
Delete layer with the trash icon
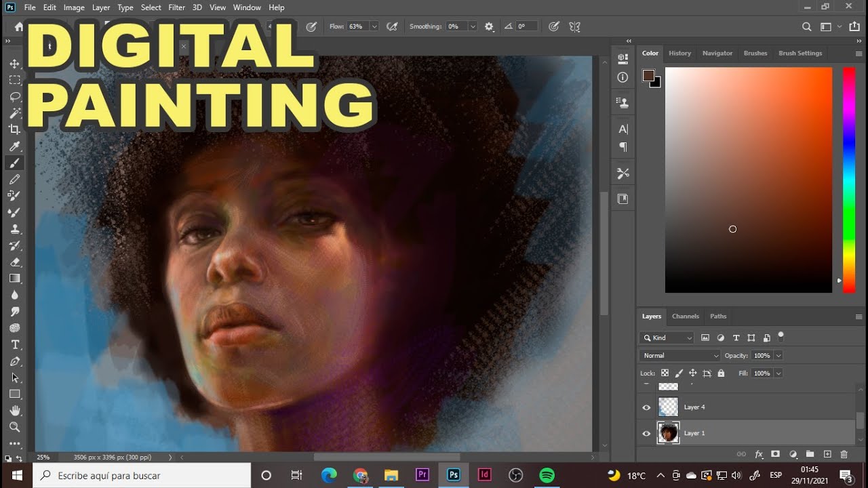pos(844,454)
